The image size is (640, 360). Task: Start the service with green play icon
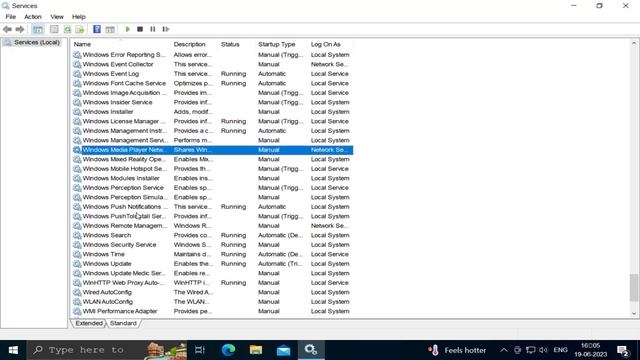127,29
